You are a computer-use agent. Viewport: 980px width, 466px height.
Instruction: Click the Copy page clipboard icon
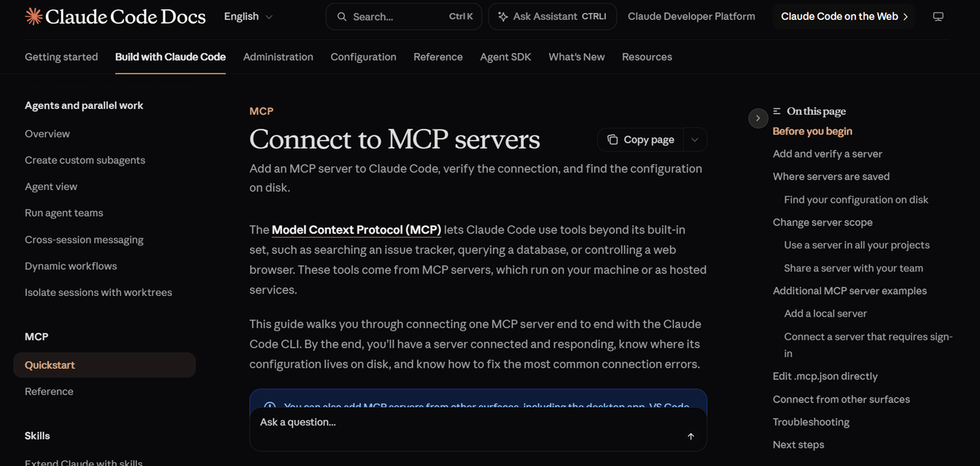612,139
